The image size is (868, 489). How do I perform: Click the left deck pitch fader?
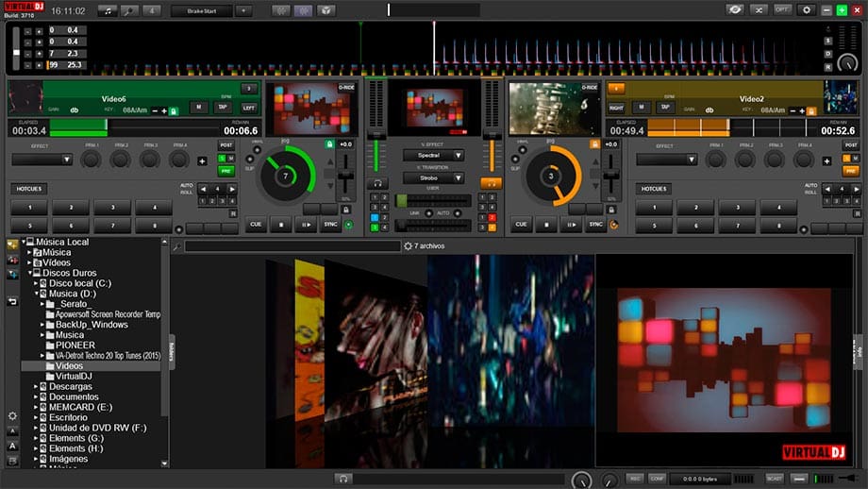pos(346,177)
